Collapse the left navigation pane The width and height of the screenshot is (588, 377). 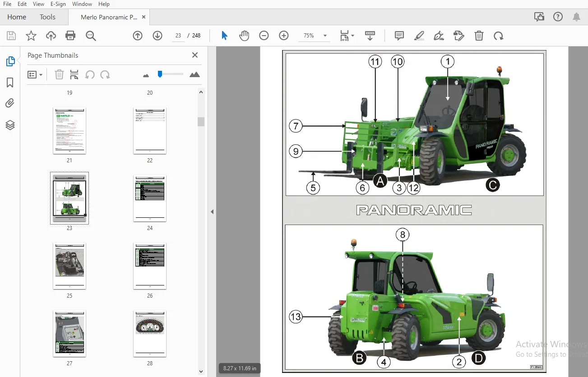(x=212, y=211)
